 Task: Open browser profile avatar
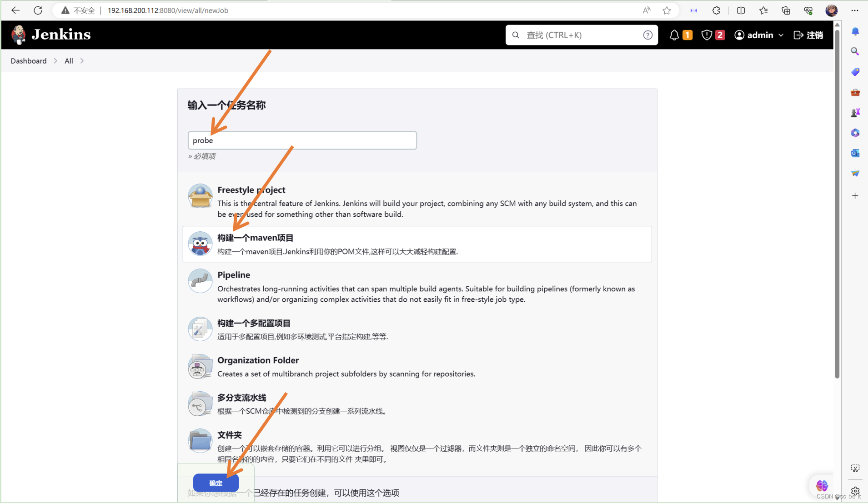pos(832,10)
